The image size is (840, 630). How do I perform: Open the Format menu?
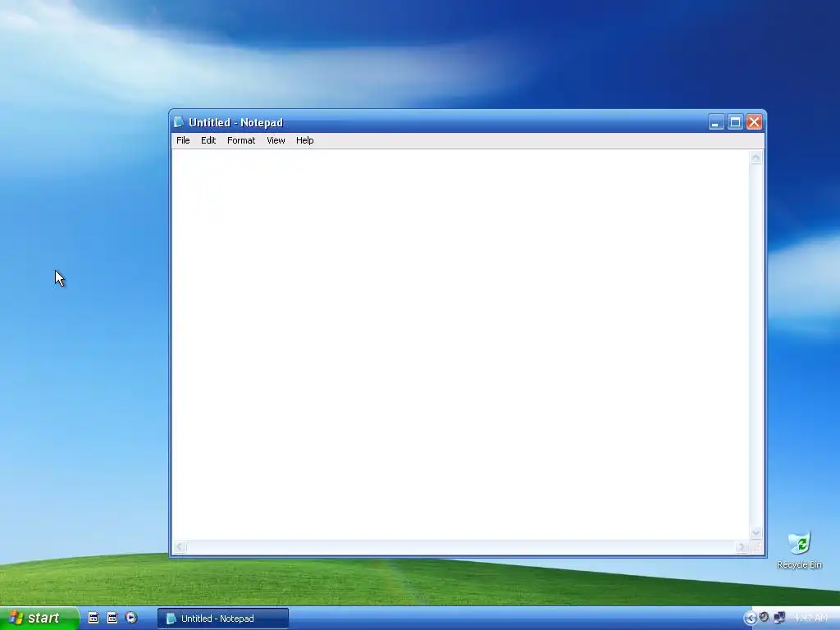[241, 140]
